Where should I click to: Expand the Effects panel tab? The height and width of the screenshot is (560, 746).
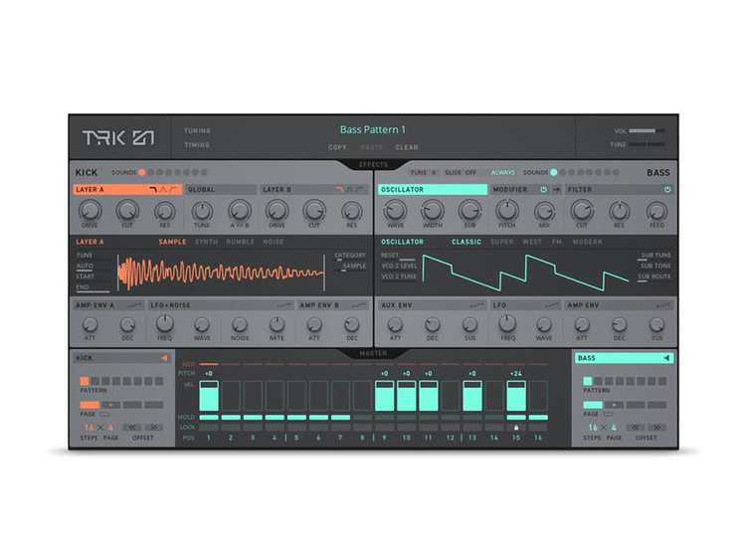click(373, 165)
